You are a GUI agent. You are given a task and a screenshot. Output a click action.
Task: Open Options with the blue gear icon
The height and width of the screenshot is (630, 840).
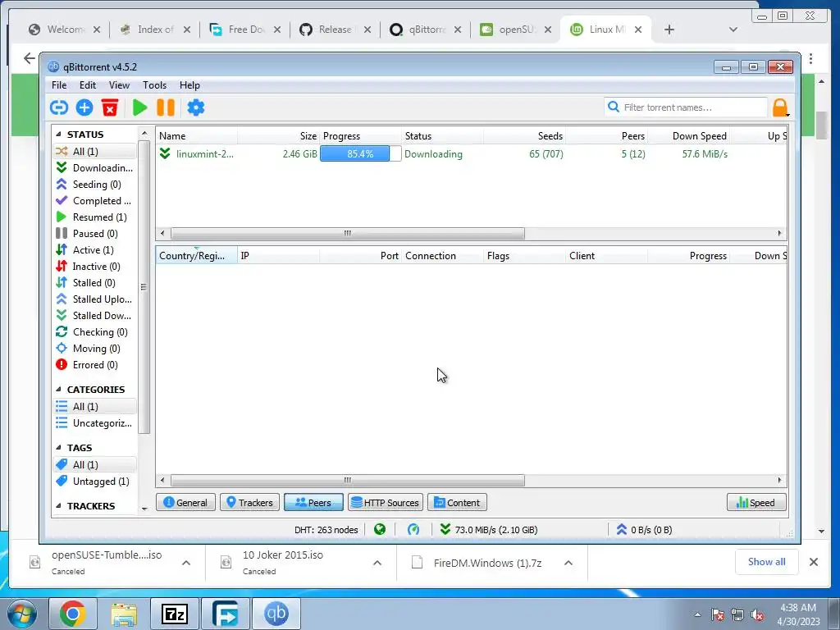point(195,107)
